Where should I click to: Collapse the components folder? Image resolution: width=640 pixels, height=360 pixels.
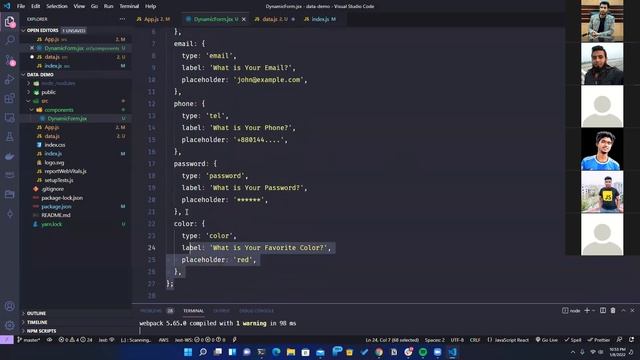tap(31, 110)
